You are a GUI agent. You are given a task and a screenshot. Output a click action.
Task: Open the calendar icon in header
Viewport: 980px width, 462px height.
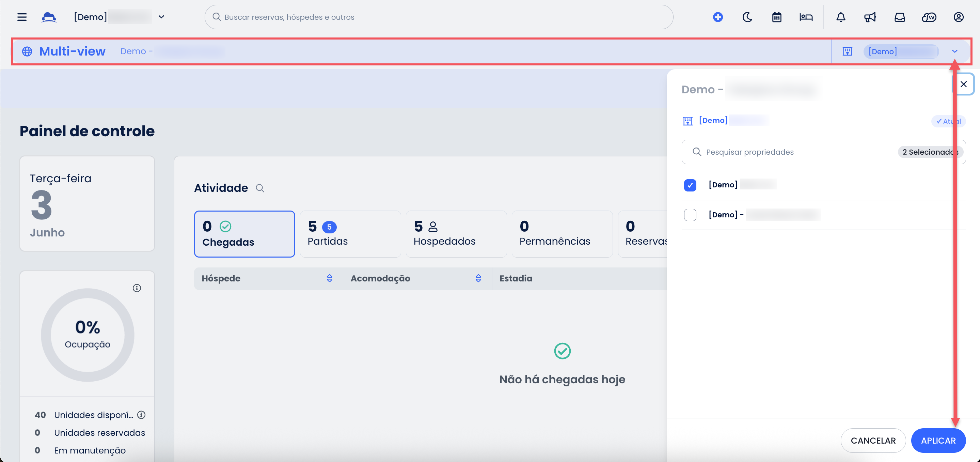click(776, 17)
